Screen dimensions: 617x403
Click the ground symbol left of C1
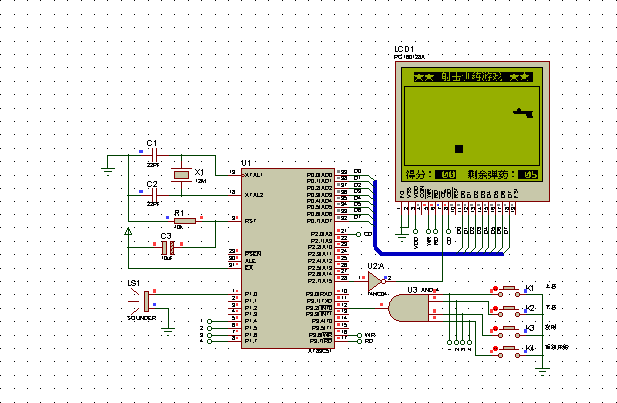[108, 169]
